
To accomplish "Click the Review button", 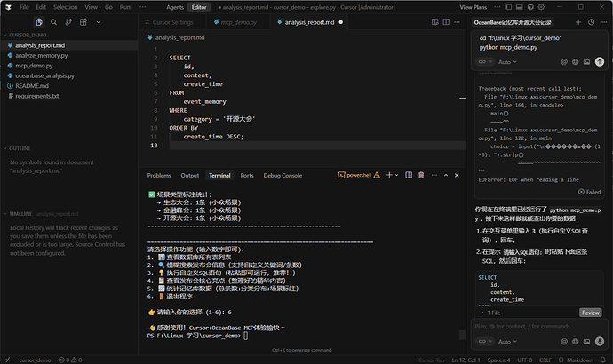I will pyautogui.click(x=590, y=313).
